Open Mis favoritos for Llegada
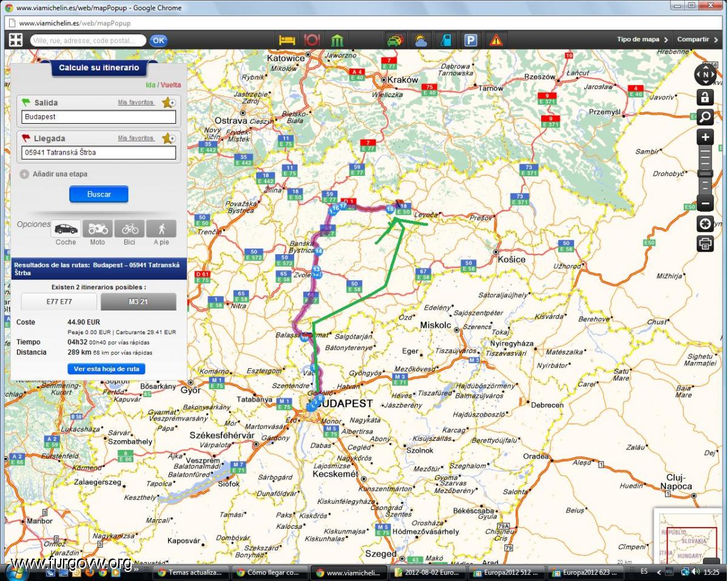Screen dimensions: 728x581 coord(136,138)
